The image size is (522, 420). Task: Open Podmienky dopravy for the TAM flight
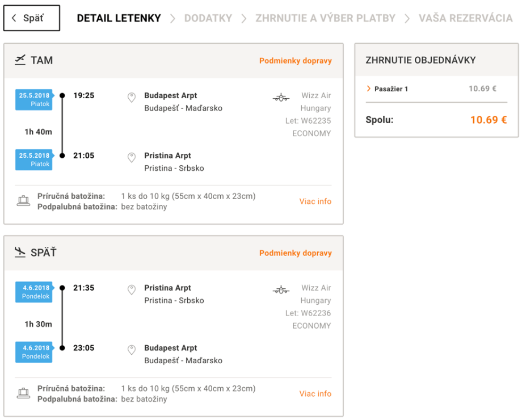pos(295,61)
